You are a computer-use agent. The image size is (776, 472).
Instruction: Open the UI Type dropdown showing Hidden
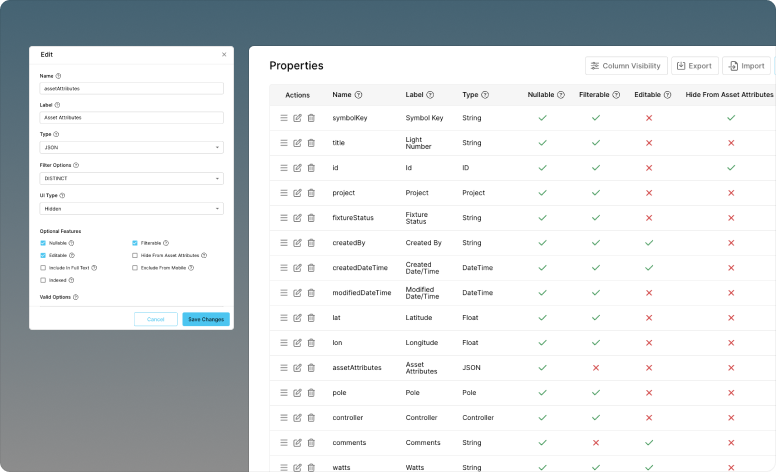click(x=132, y=209)
